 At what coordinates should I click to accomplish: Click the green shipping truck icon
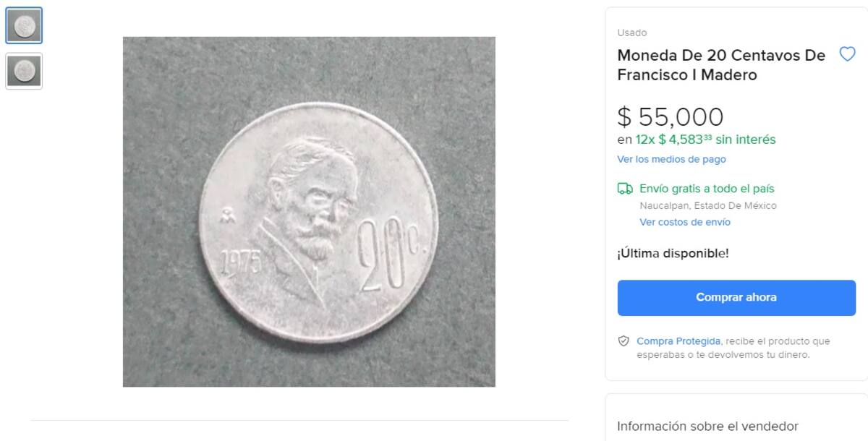[625, 189]
